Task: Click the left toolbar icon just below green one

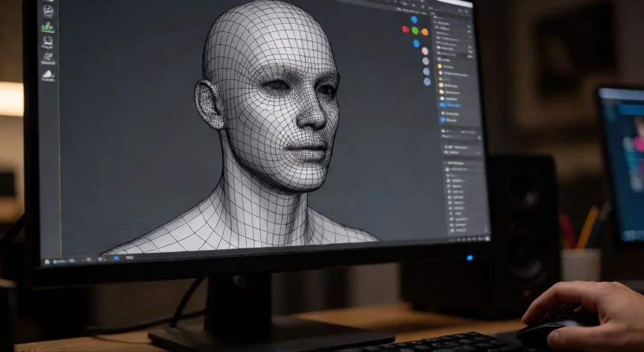Action: click(x=48, y=42)
